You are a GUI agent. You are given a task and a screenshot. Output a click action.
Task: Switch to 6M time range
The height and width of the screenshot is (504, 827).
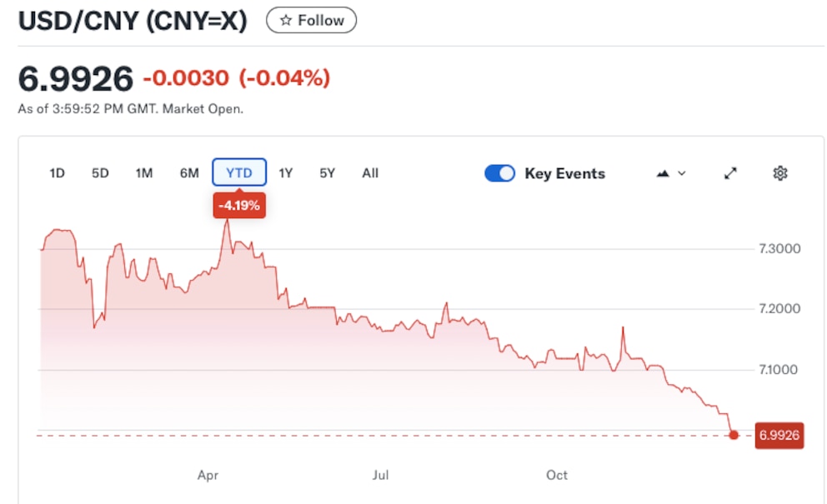[189, 173]
